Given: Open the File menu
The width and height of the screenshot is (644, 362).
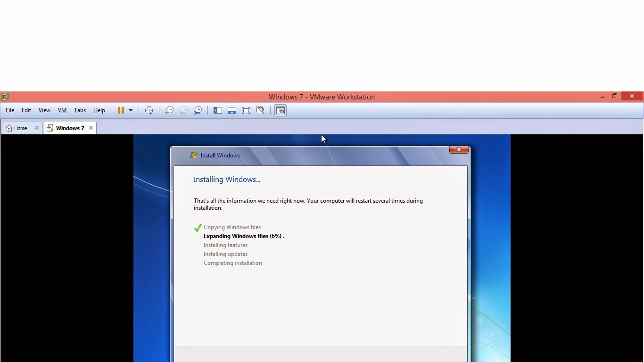Looking at the screenshot, I should [x=10, y=110].
